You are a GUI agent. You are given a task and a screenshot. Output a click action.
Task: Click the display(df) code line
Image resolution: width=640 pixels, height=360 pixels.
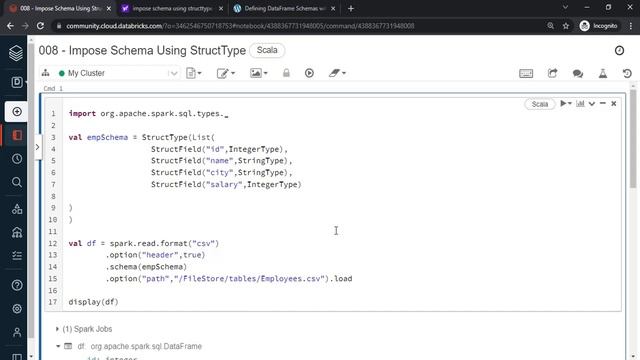[x=93, y=302]
